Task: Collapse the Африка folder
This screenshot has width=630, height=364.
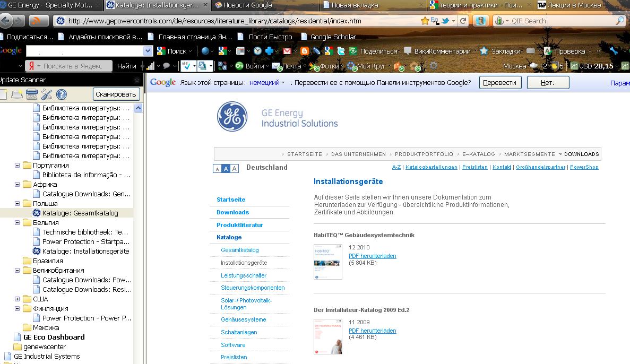Action: pyautogui.click(x=18, y=185)
